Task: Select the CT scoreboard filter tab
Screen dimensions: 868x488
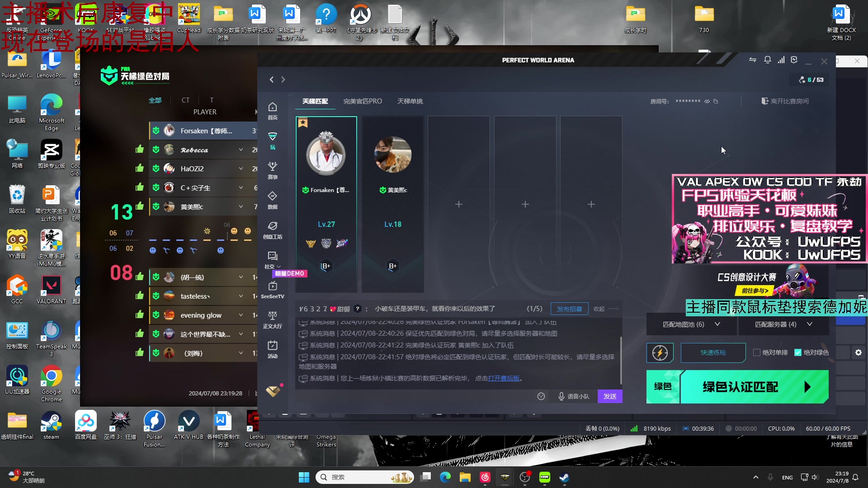Action: pos(186,100)
